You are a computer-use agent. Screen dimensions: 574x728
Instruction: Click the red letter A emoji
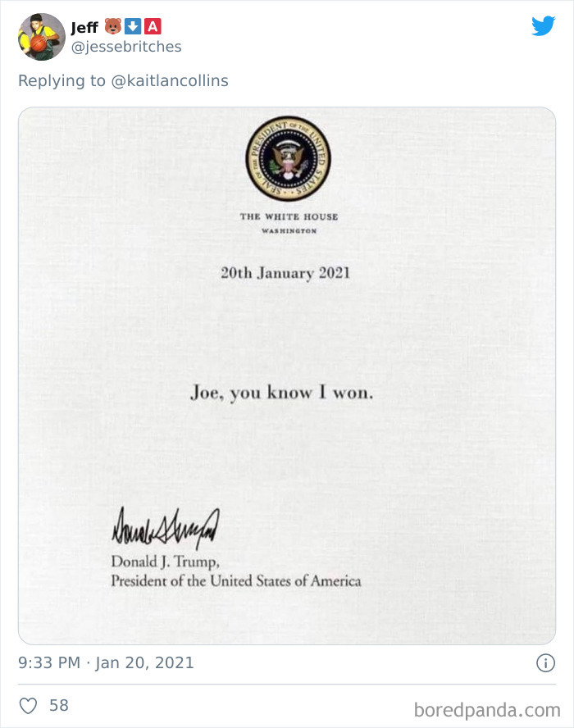[x=153, y=26]
